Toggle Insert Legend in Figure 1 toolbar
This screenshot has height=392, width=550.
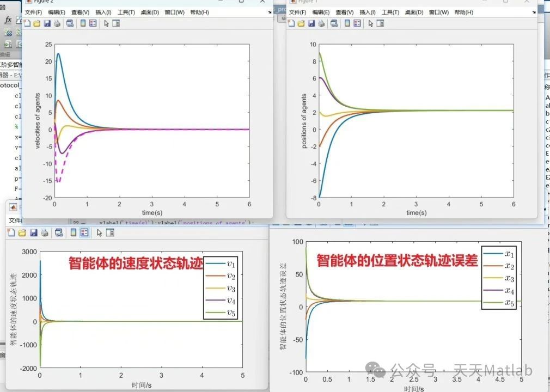(357, 23)
